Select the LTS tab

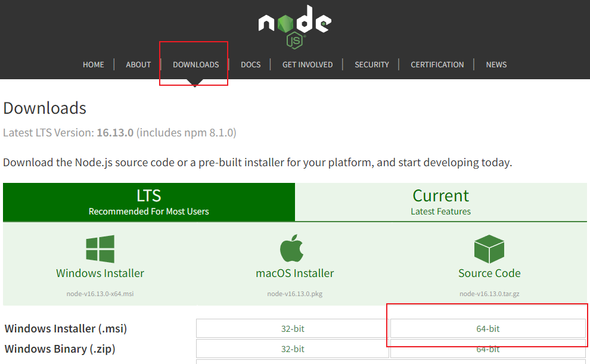point(149,202)
